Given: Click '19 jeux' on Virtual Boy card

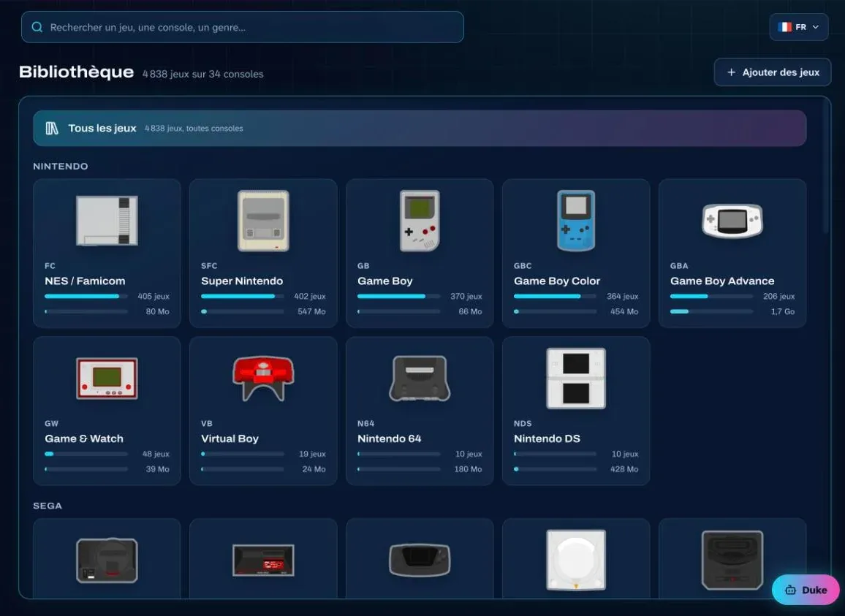Looking at the screenshot, I should pos(313,455).
